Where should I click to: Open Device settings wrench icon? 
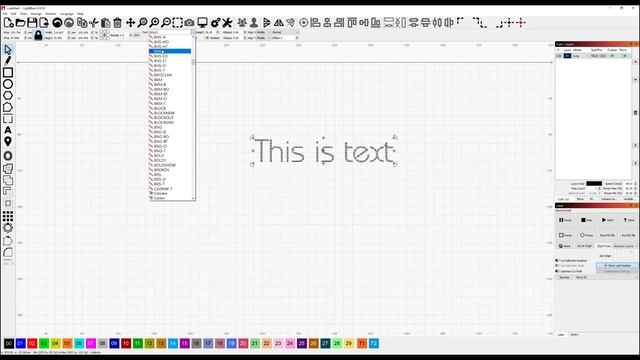[x=227, y=23]
